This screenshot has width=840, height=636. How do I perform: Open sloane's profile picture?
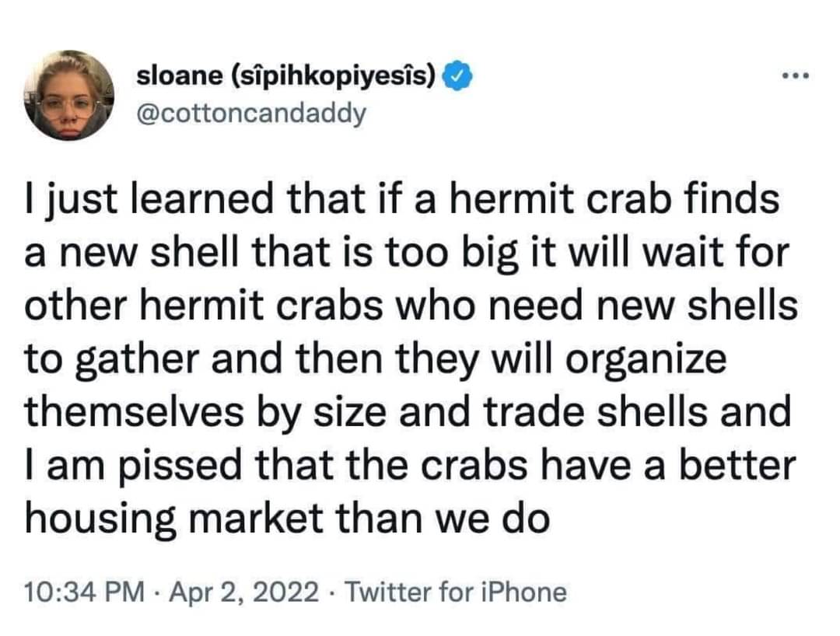(69, 96)
